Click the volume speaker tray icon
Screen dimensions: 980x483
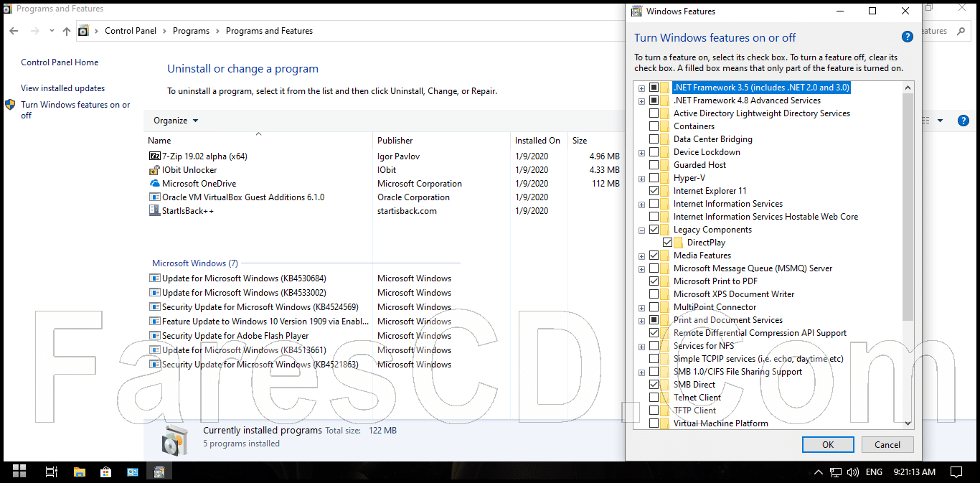click(852, 472)
